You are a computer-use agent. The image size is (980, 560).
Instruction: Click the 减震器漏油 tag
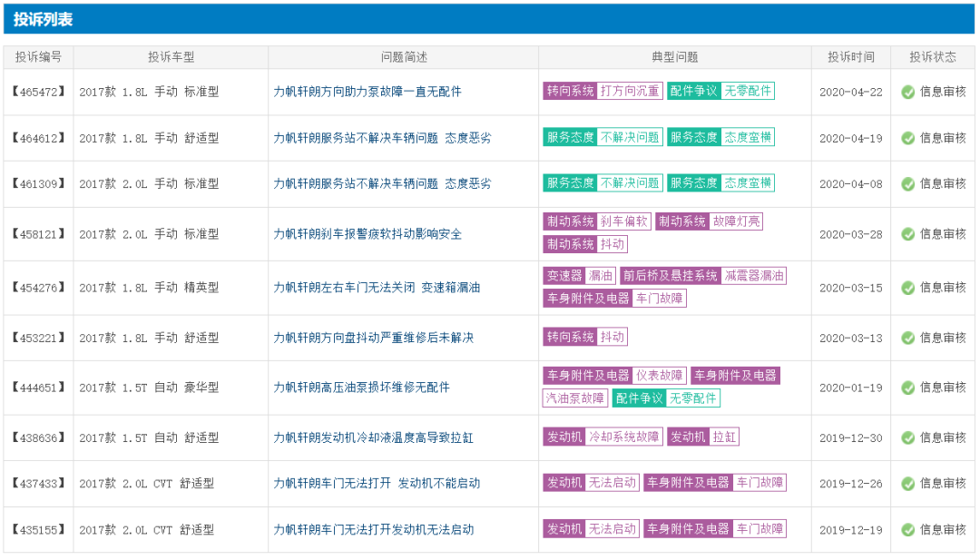pos(753,276)
